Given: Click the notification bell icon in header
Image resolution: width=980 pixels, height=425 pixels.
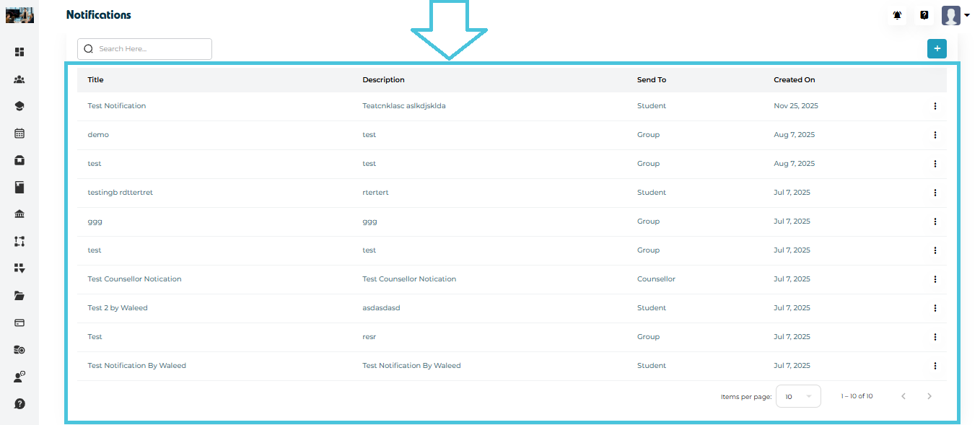Looking at the screenshot, I should pos(897,15).
